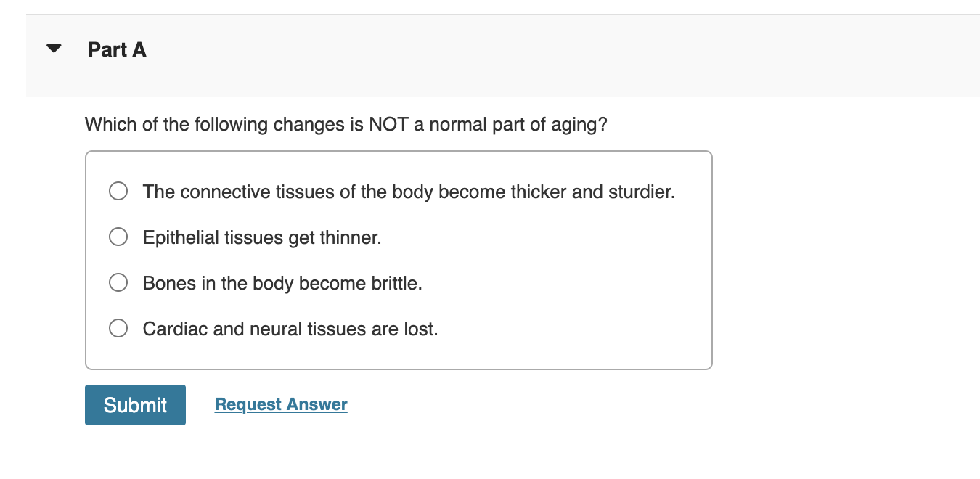The height and width of the screenshot is (479, 980).
Task: Select radio button for connective tissues option
Action: (x=118, y=191)
